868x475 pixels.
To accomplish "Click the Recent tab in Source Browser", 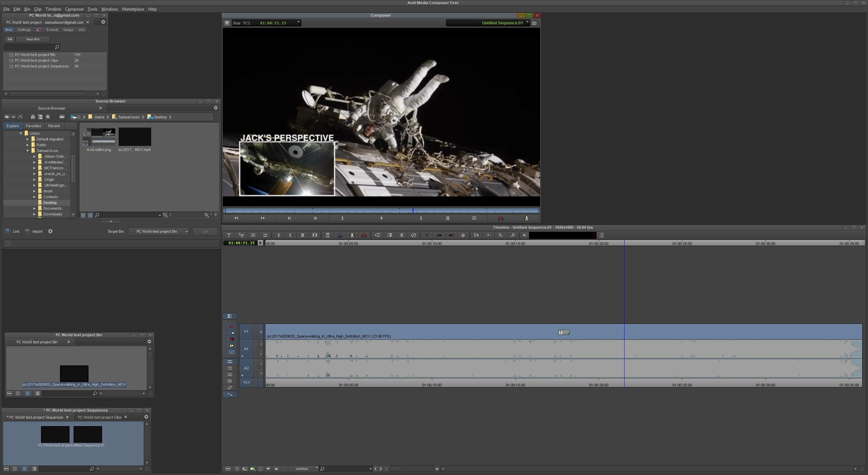I will point(54,126).
